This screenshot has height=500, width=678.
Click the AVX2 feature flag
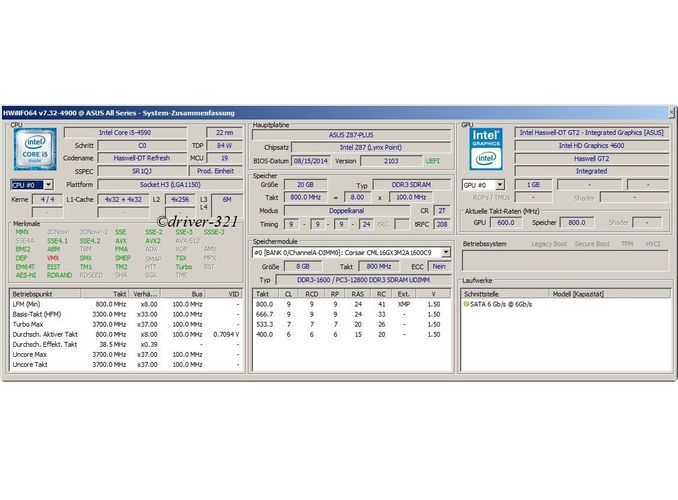tap(153, 241)
